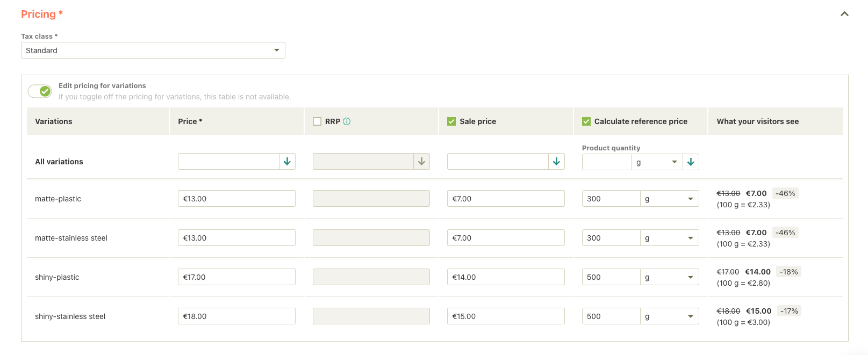The width and height of the screenshot is (868, 355).
Task: Click All variations price input
Action: [228, 162]
